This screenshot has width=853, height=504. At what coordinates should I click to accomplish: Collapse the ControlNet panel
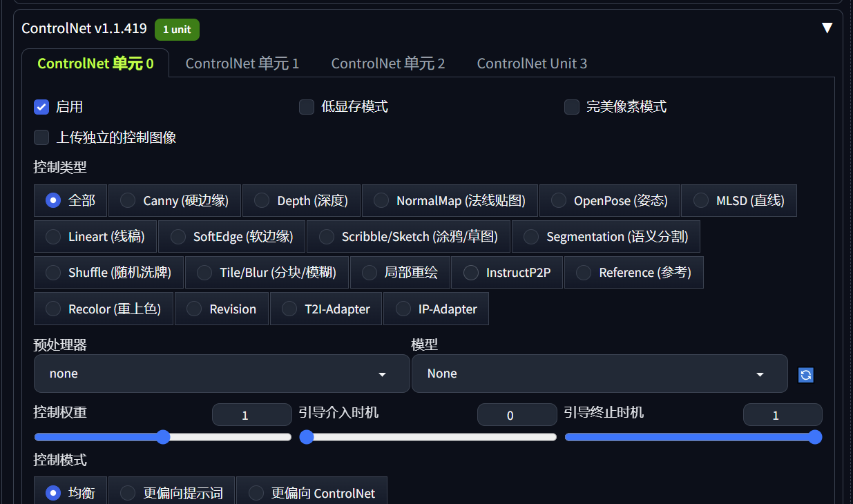coord(827,26)
